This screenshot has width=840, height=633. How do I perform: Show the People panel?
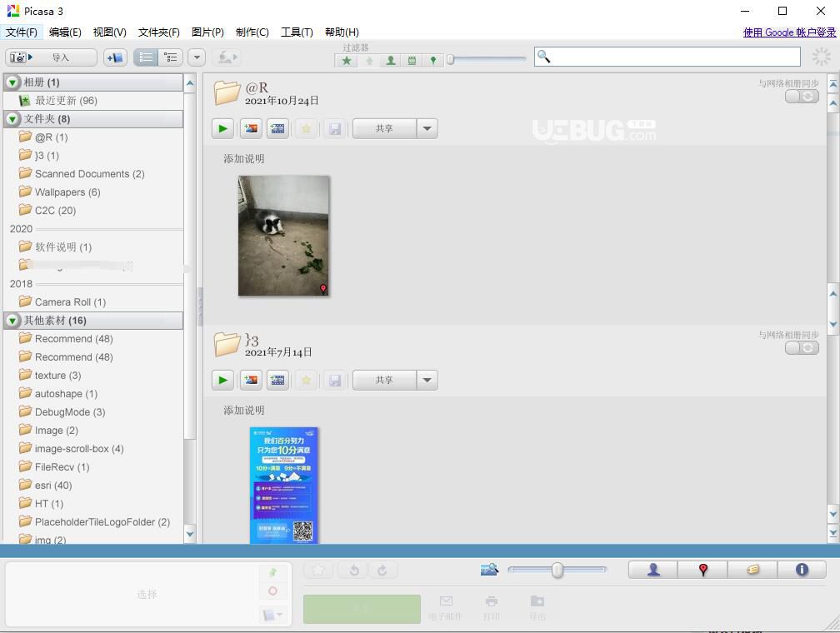click(x=653, y=570)
